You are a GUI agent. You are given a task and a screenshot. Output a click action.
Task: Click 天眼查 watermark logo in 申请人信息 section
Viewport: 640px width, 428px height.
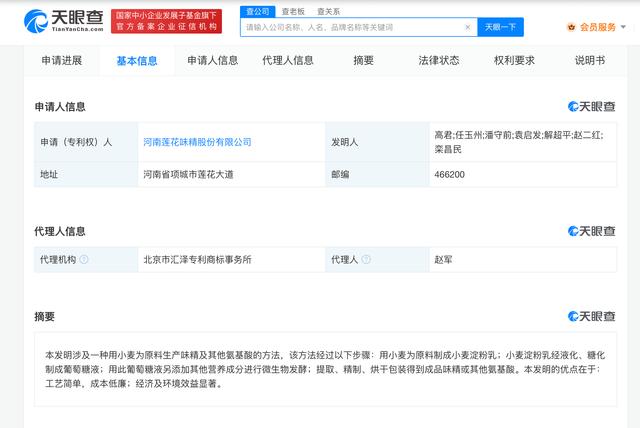[592, 106]
